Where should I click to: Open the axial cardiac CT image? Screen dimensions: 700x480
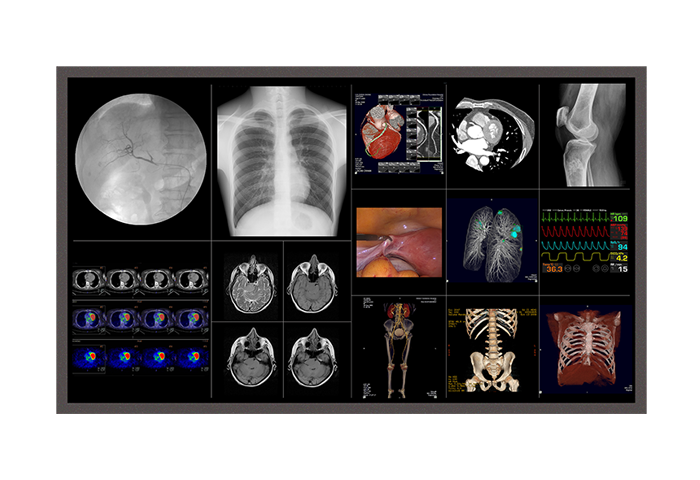click(491, 133)
